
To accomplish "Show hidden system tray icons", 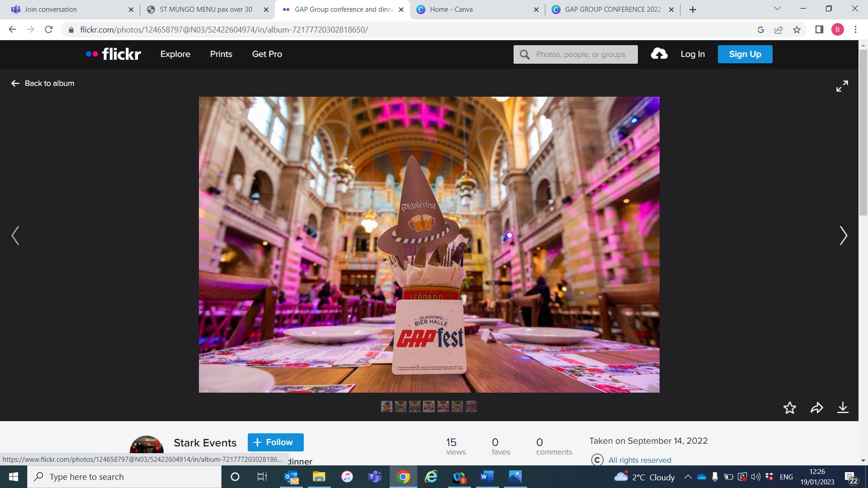I will (688, 477).
